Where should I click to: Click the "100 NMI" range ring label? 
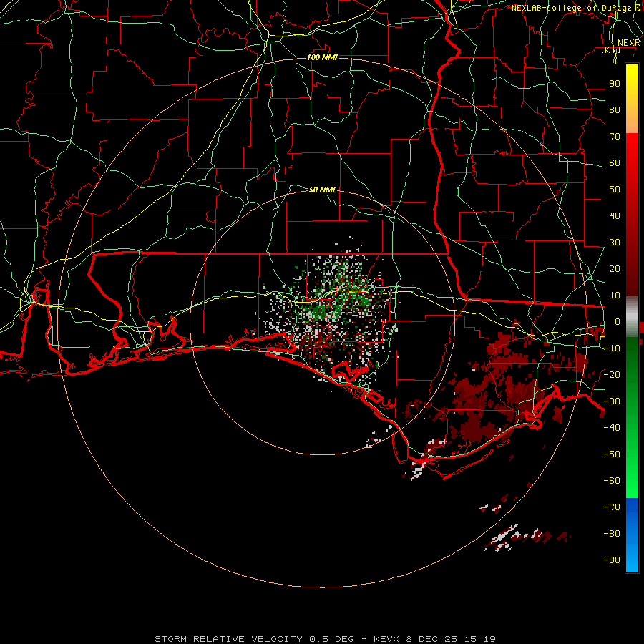click(322, 57)
